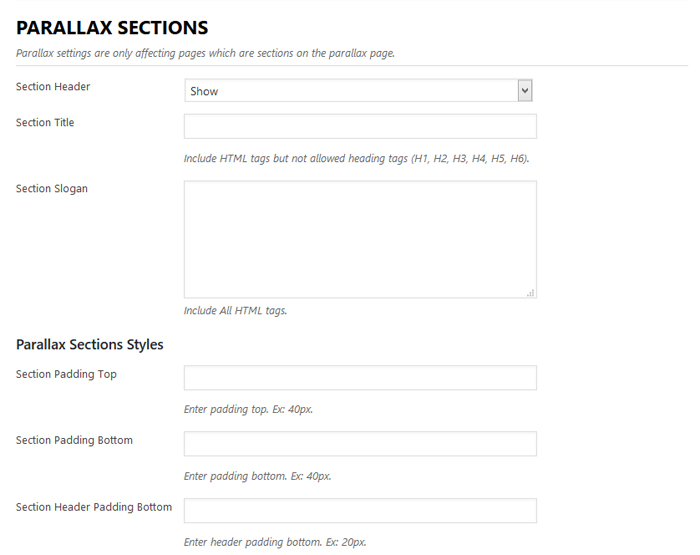Click the "Section Slogan" label
The width and height of the screenshot is (700, 555).
(52, 189)
